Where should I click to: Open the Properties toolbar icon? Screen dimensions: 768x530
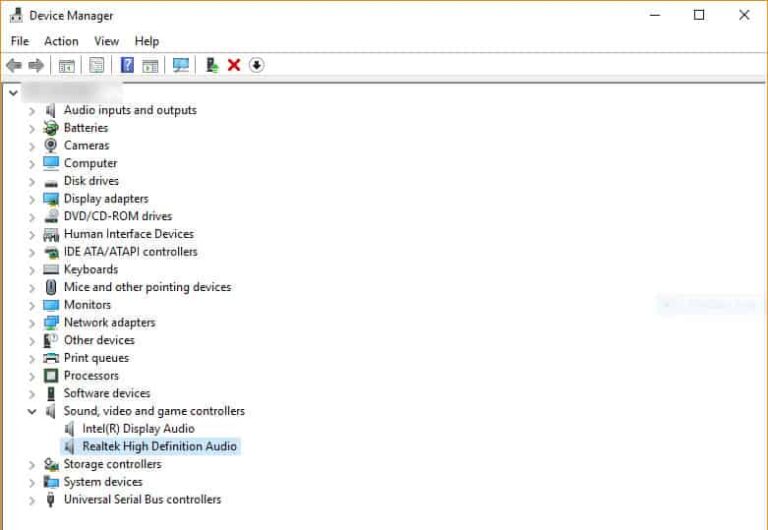(96, 65)
